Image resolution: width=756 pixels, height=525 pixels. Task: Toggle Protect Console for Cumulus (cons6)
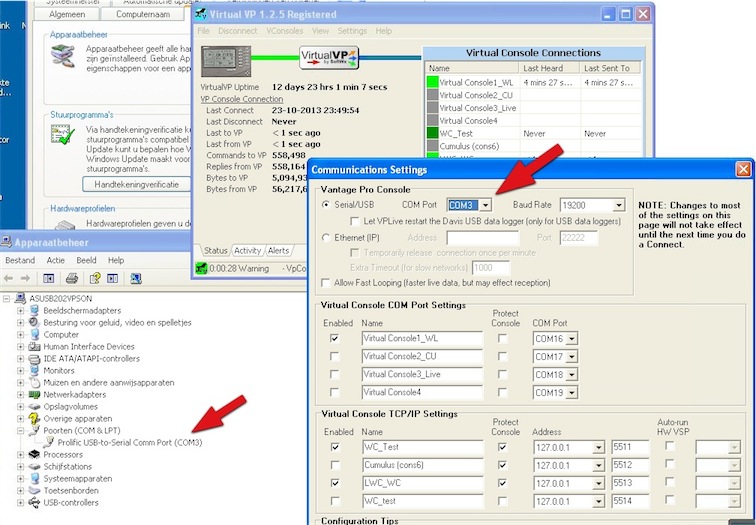502,465
